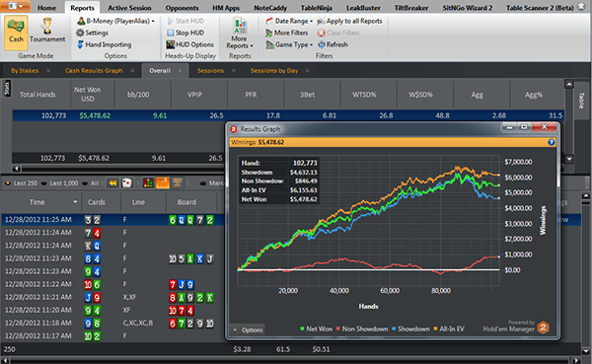Click Apply to all Reports
The height and width of the screenshot is (364, 592).
(349, 21)
